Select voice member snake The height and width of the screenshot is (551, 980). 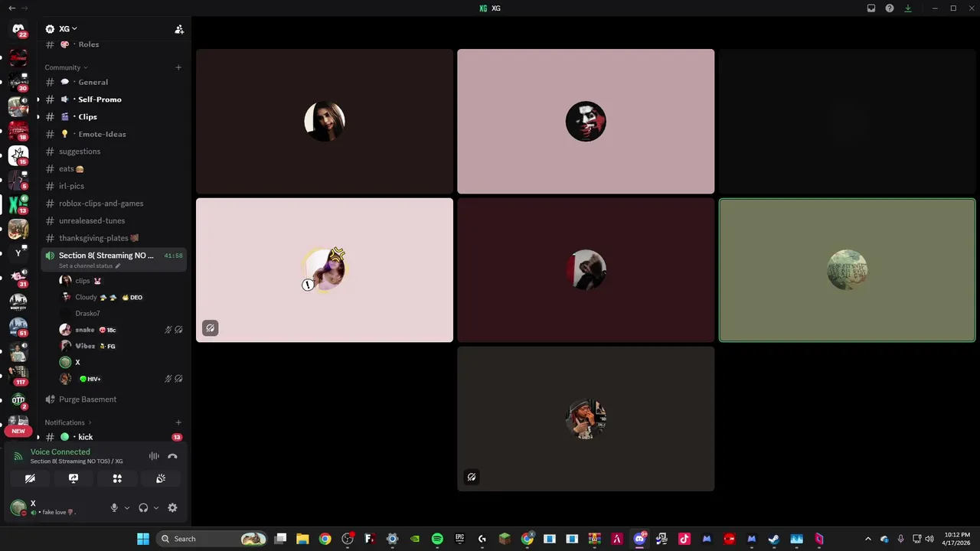point(121,330)
